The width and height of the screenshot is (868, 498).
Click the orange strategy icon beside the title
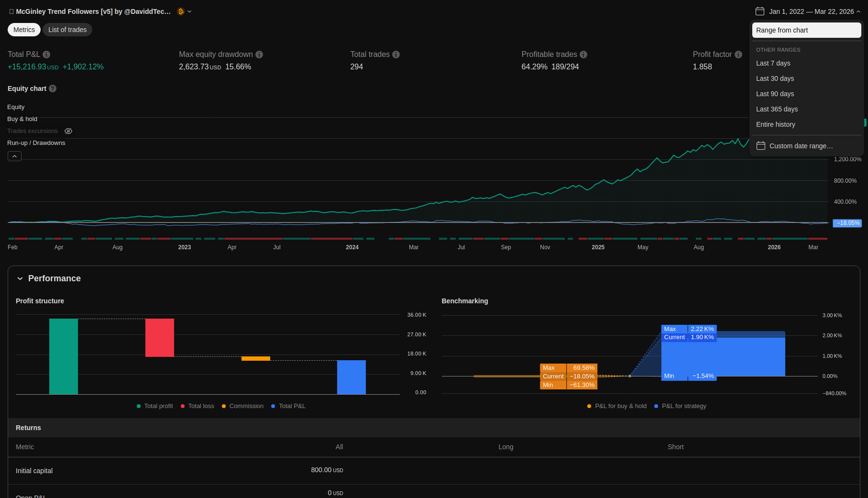(181, 11)
